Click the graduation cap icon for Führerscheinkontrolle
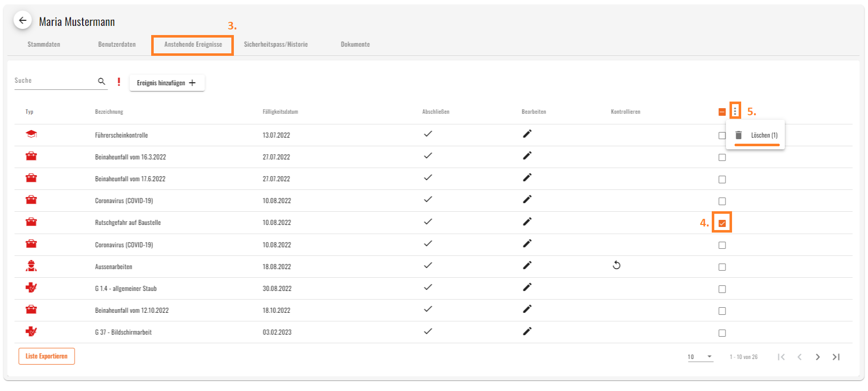This screenshot has height=391, width=868. click(31, 134)
